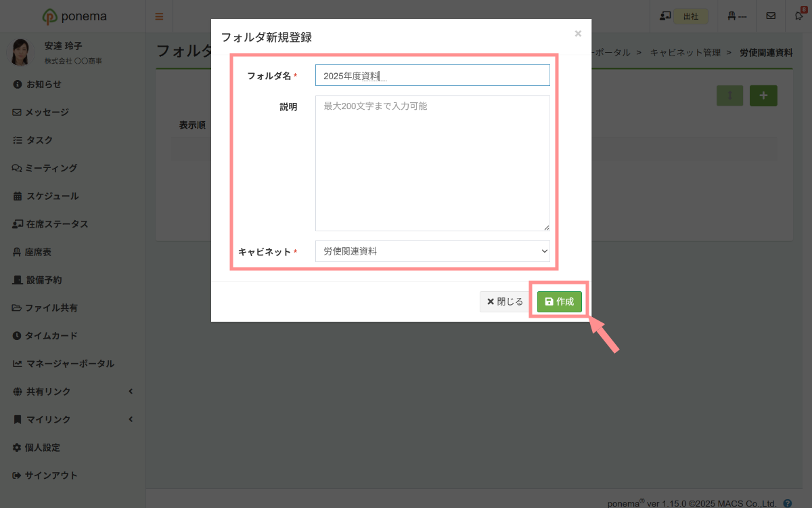Click the help question mark icon
This screenshot has height=508, width=812.
(787, 503)
